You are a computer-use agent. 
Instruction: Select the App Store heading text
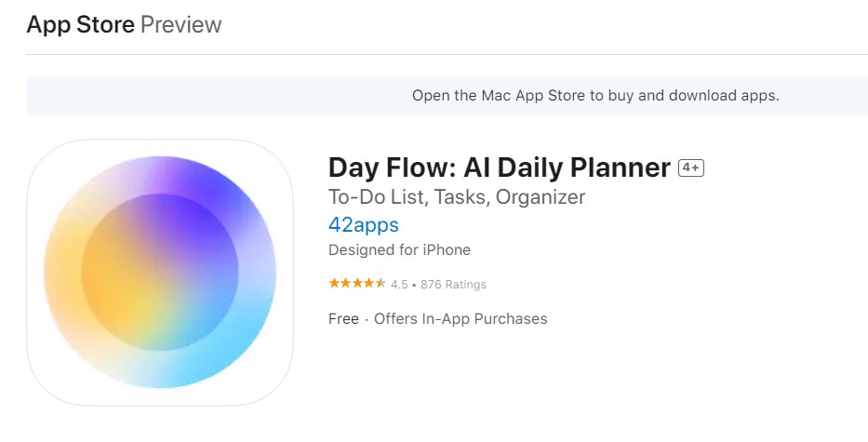point(80,24)
